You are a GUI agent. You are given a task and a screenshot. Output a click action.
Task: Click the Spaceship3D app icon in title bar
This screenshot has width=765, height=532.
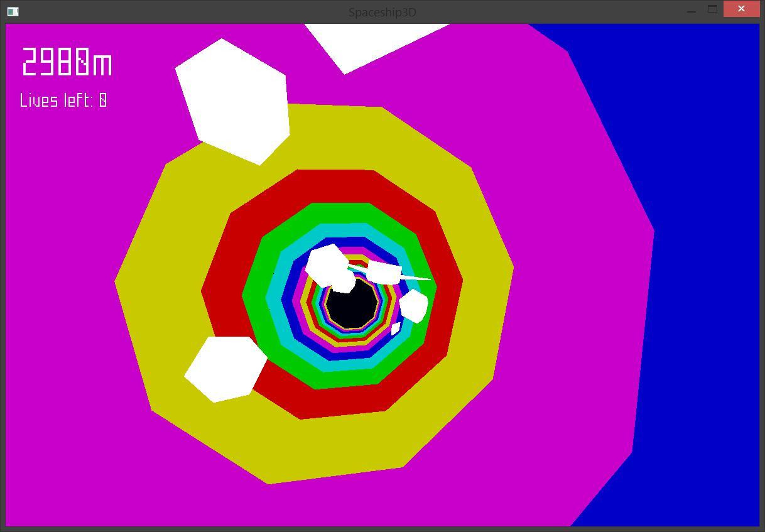(x=13, y=11)
